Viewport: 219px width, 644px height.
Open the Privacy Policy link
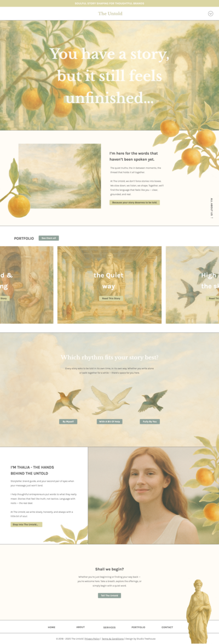coord(93,639)
